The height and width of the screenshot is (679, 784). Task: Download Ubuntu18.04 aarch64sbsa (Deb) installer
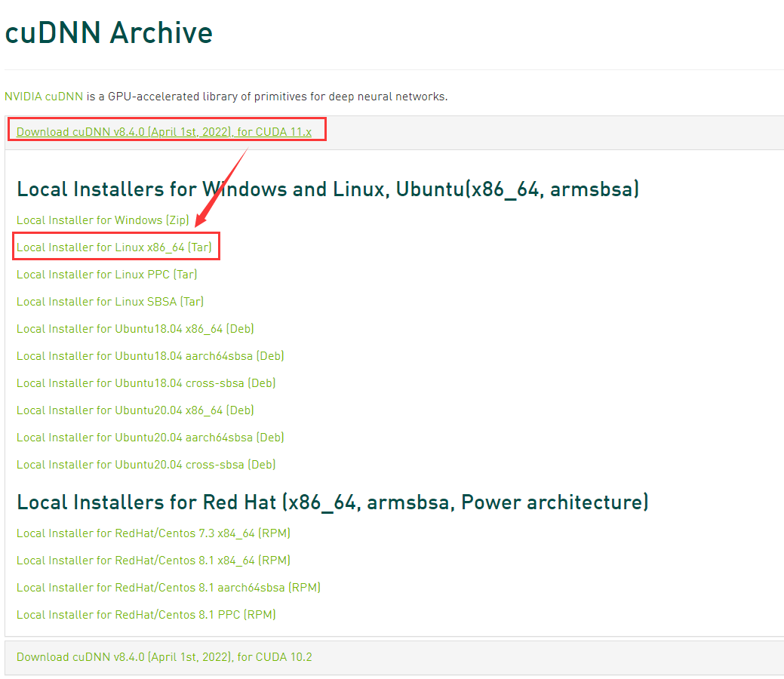pos(150,356)
